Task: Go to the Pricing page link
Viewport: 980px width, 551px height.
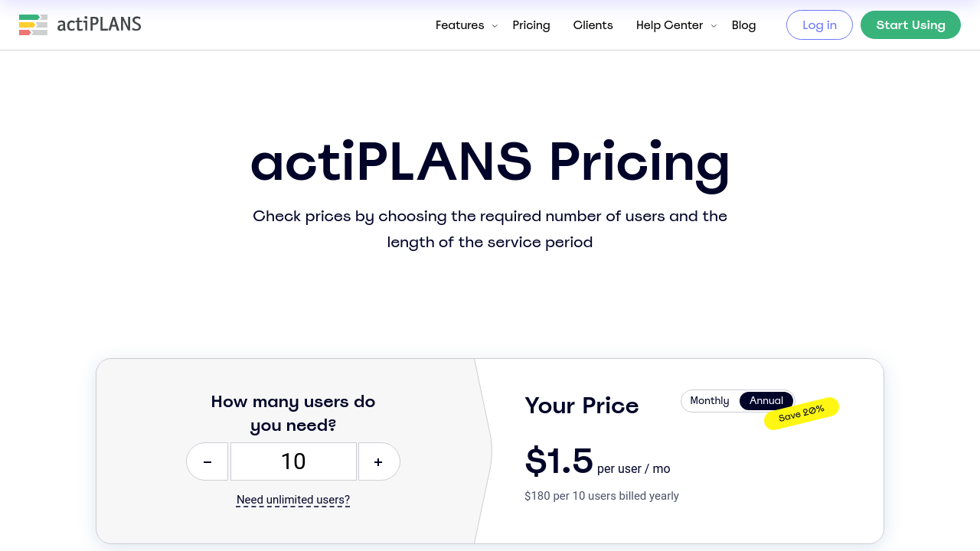Action: (x=531, y=25)
